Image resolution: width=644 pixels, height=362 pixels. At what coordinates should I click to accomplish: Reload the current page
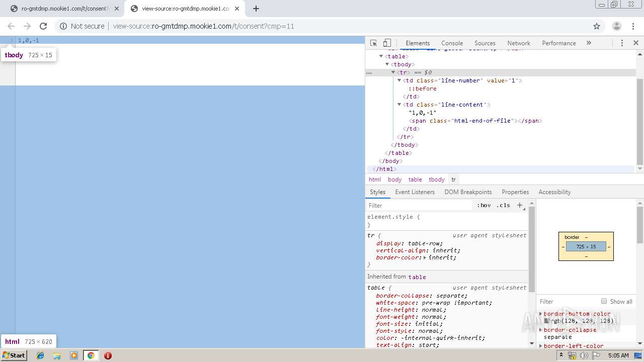pyautogui.click(x=43, y=26)
